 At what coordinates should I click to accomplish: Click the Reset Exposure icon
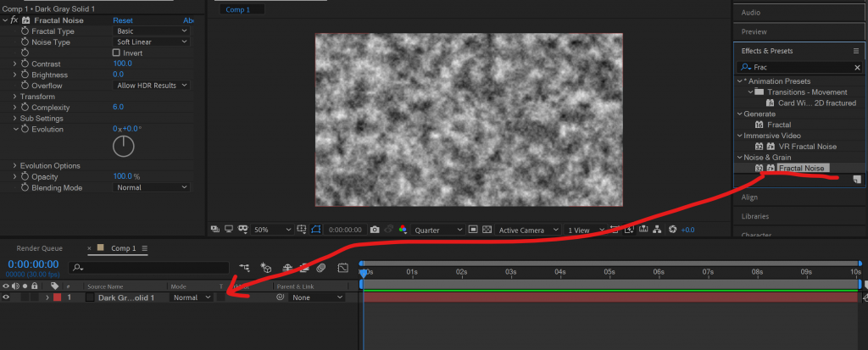pos(672,230)
